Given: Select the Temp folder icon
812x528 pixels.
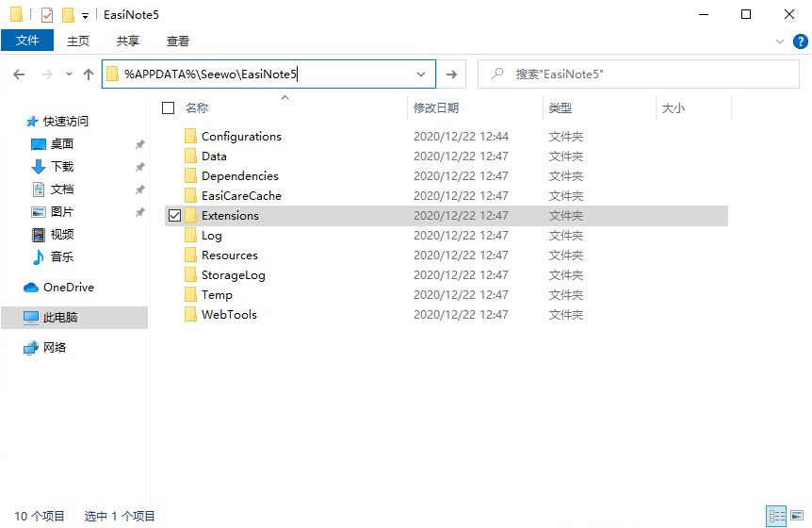Looking at the screenshot, I should (x=190, y=294).
